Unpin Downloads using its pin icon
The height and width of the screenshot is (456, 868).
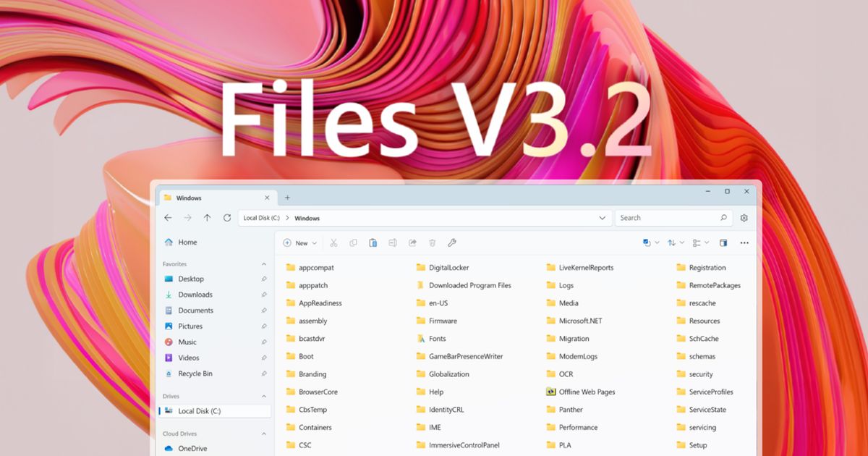coord(264,295)
